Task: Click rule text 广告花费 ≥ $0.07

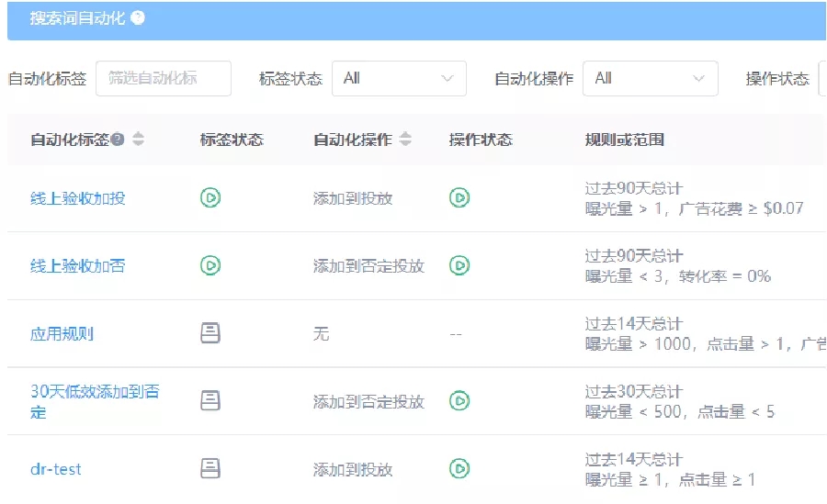Action: 741,208
